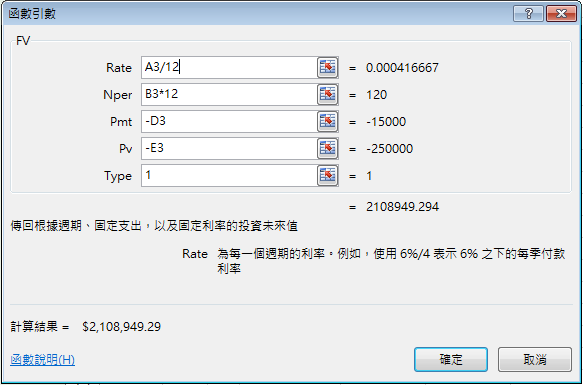
Task: Click the Type field label
Action: (118, 176)
